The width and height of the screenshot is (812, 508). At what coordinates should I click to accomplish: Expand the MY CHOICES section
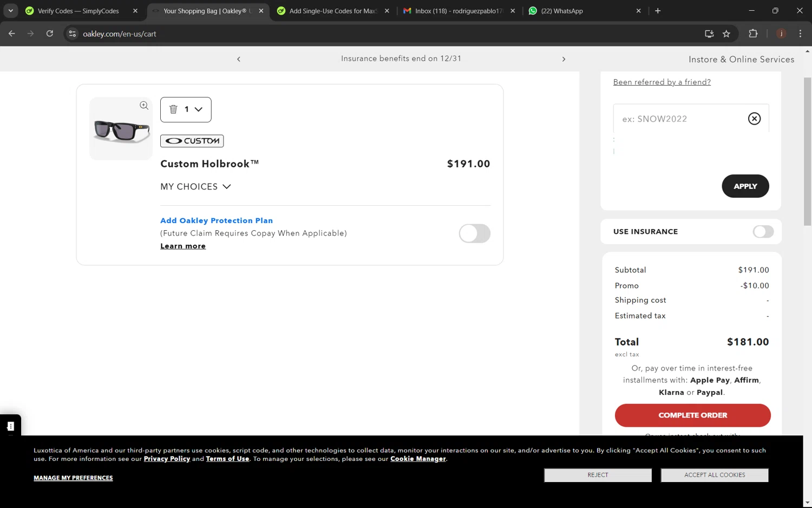(195, 187)
